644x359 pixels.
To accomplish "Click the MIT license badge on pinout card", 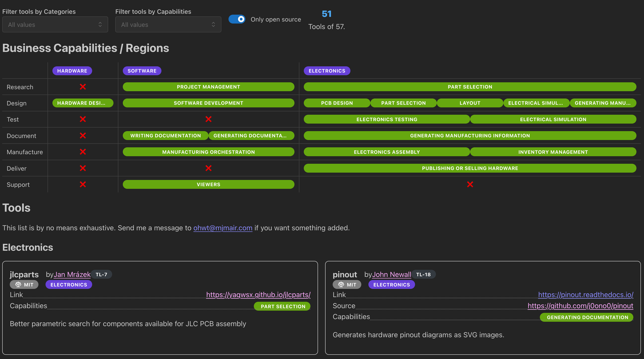I will (347, 284).
